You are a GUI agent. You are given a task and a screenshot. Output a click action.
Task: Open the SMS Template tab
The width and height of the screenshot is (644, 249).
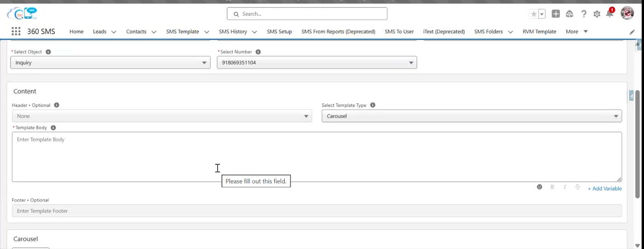183,32
